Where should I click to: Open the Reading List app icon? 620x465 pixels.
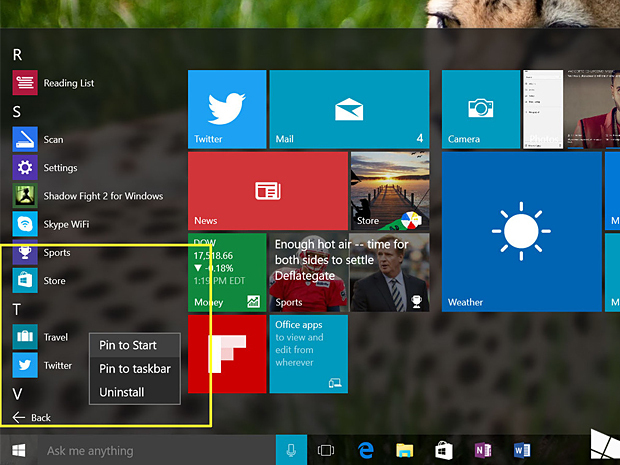[x=25, y=83]
